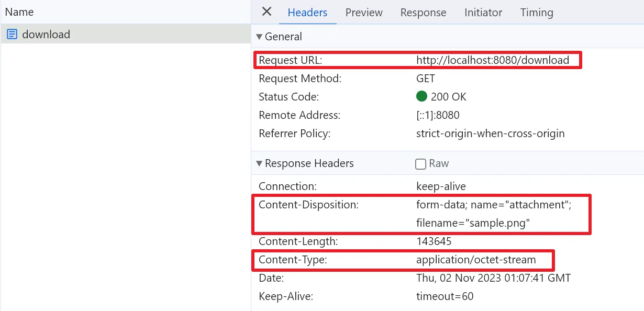
Task: Collapse the General section
Action: [259, 37]
